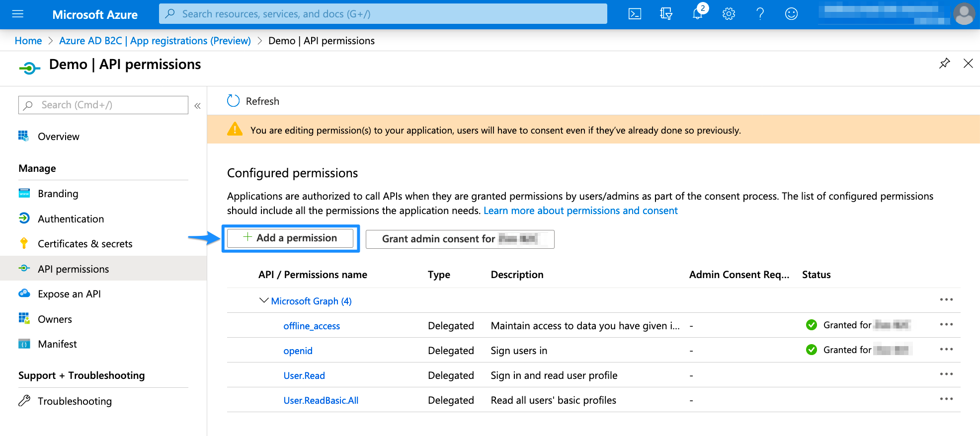The width and height of the screenshot is (980, 436).
Task: Click the green Granted check for offline_access
Action: pyautogui.click(x=812, y=325)
